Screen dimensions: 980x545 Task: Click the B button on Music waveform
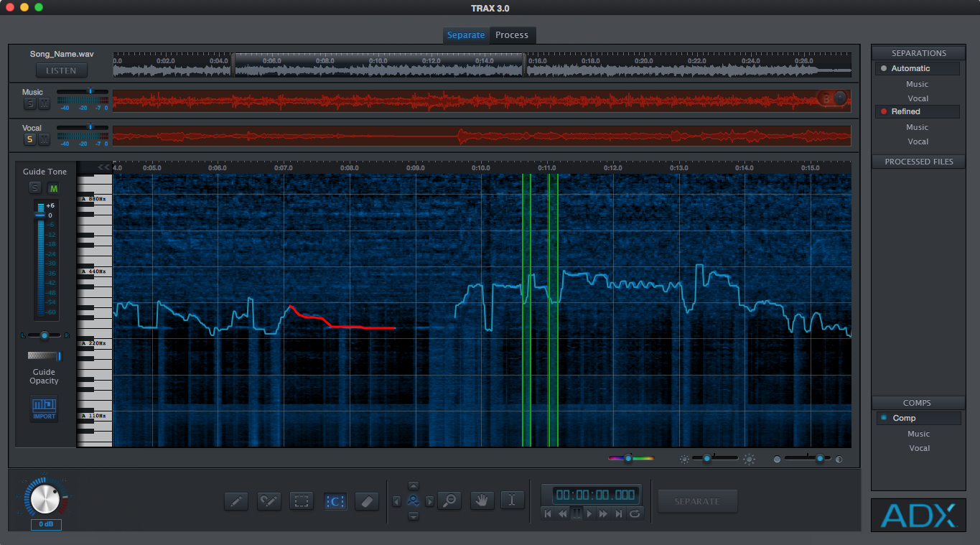pos(826,98)
